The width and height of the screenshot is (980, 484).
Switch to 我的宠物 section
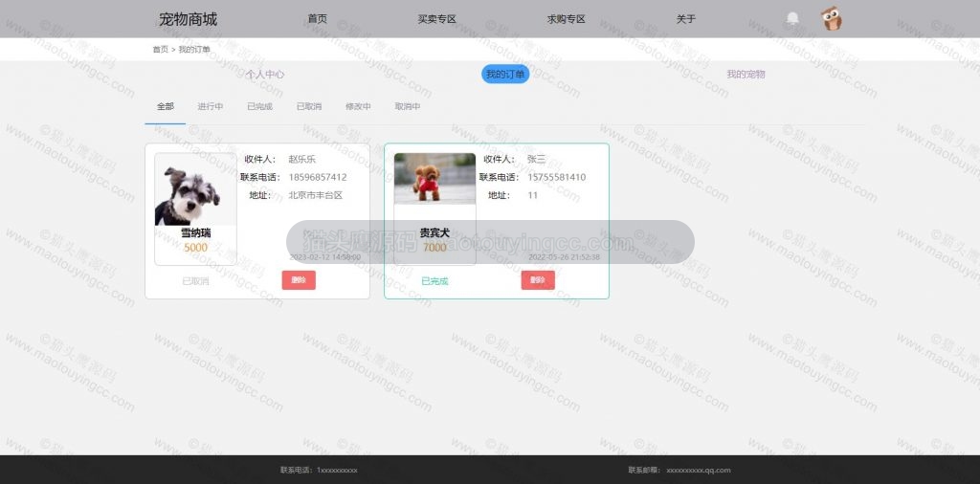746,75
